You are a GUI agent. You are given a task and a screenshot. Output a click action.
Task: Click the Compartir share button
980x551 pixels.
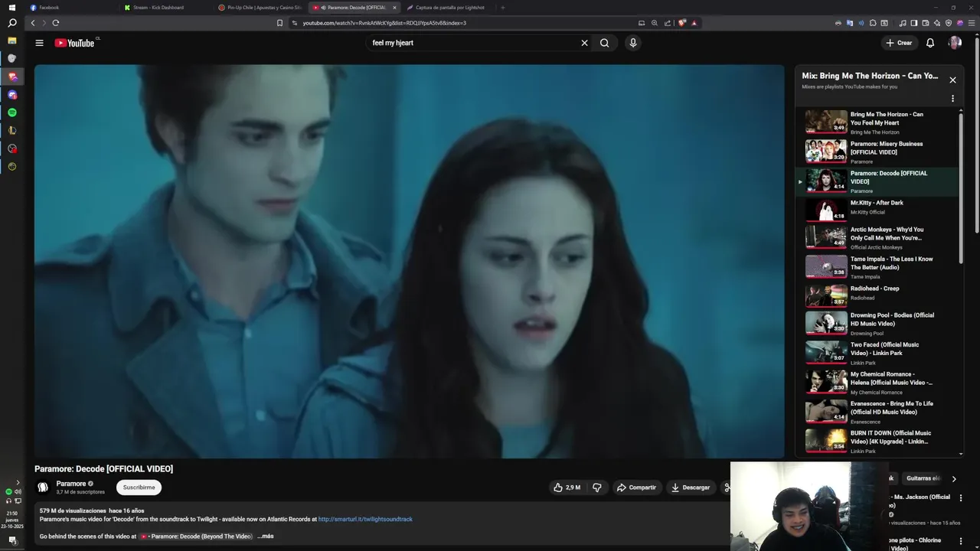pos(637,487)
